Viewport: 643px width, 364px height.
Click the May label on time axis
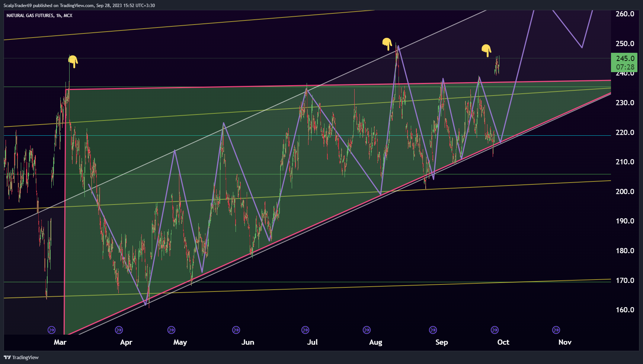(x=180, y=342)
